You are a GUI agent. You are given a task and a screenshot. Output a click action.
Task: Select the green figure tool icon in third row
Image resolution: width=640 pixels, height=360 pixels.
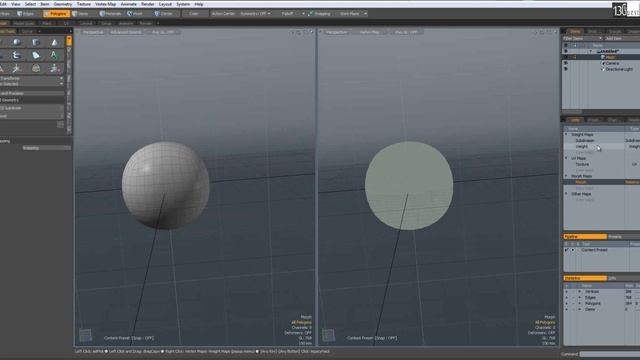pyautogui.click(x=54, y=68)
